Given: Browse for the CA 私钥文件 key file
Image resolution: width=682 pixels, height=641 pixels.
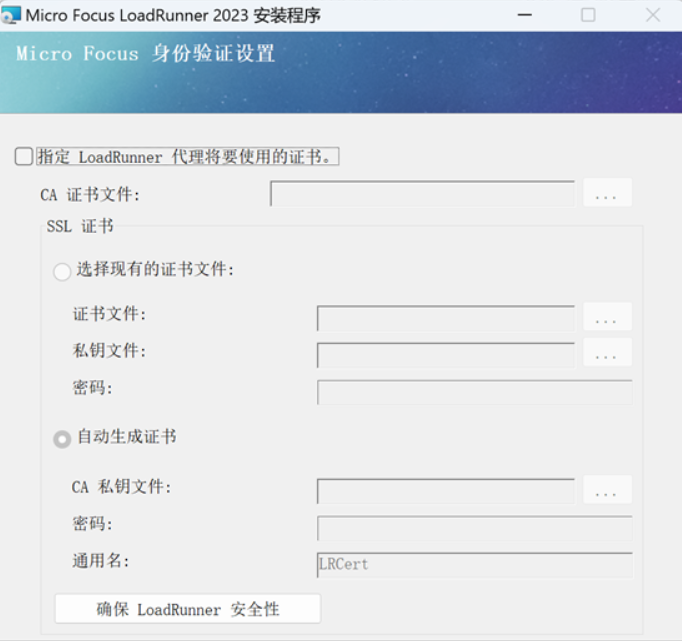Looking at the screenshot, I should click(x=607, y=490).
